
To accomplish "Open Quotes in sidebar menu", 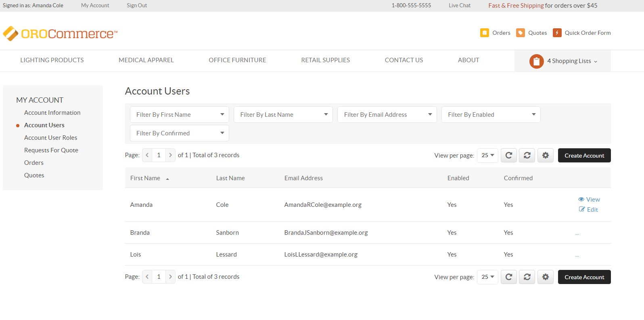I will pyautogui.click(x=34, y=175).
